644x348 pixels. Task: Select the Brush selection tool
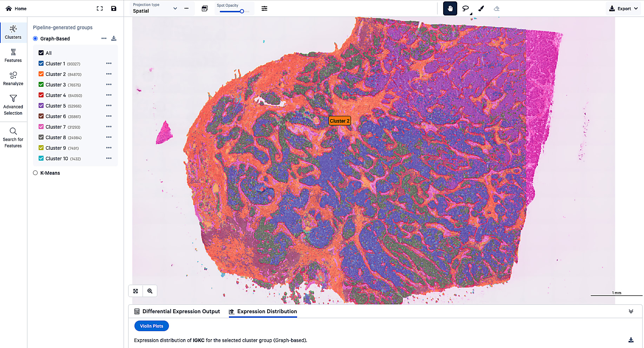481,8
